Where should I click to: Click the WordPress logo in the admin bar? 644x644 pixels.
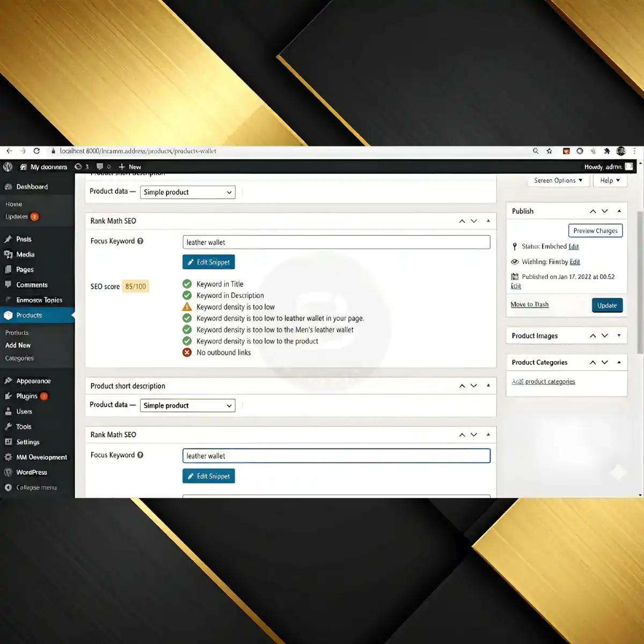(x=8, y=167)
